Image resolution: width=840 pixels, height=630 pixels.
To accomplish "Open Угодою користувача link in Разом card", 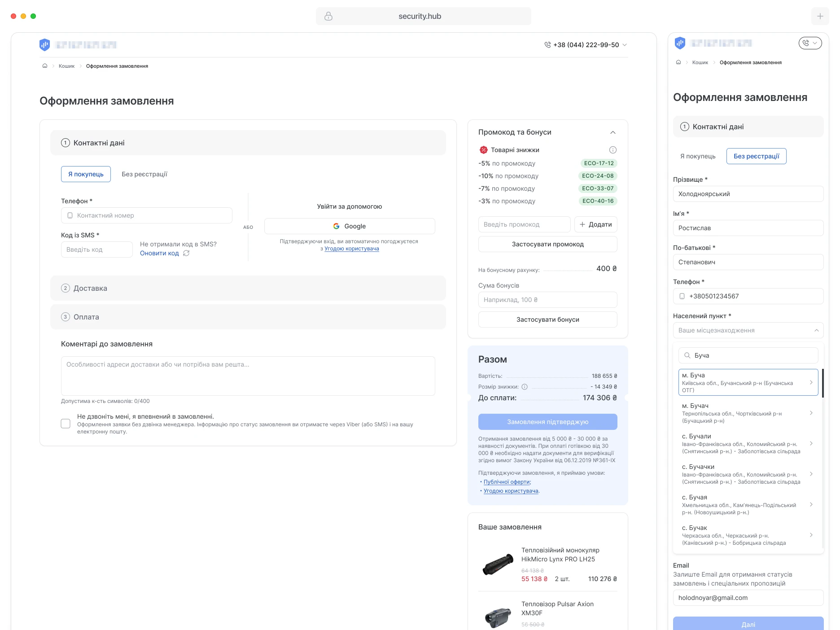I will coord(511,491).
